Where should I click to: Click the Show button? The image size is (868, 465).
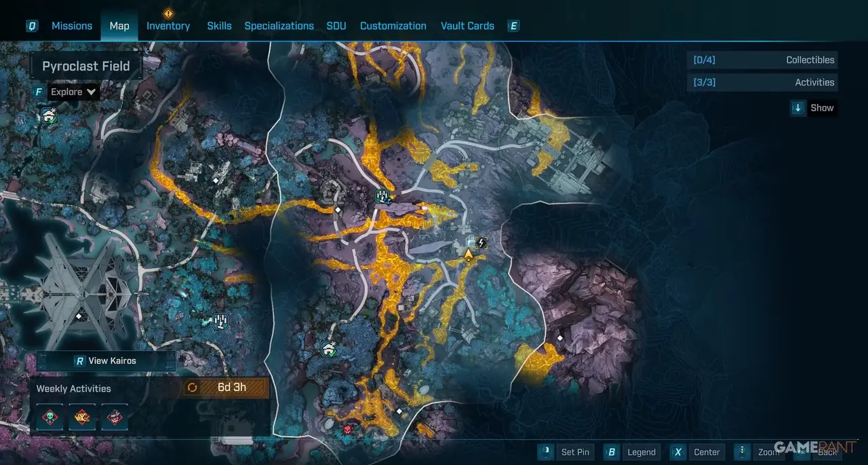point(822,108)
